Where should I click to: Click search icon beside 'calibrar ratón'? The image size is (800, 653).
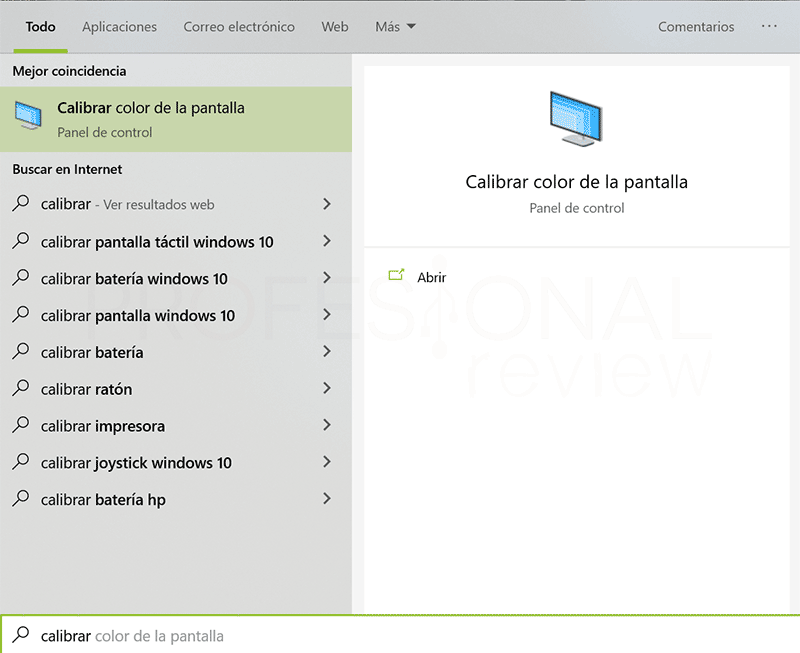pyautogui.click(x=21, y=388)
